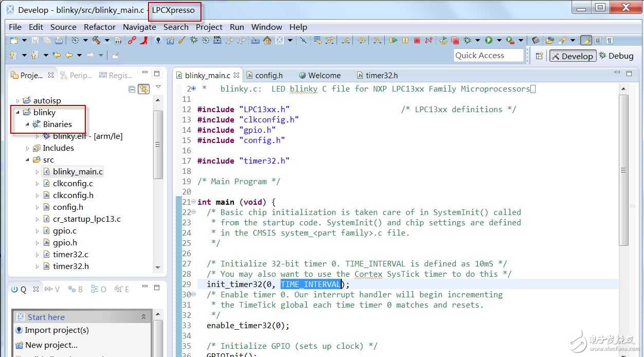The image size is (644, 357).
Task: Click the red boot icon in toolbar
Action: coord(145,40)
